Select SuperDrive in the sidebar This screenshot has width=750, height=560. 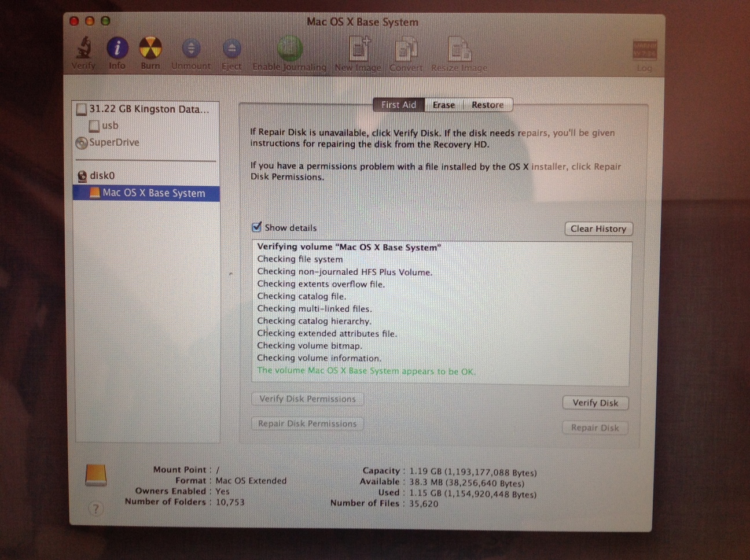click(x=108, y=142)
